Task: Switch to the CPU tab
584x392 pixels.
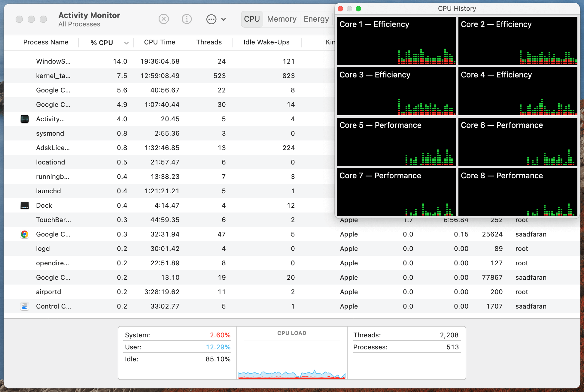Action: tap(252, 19)
